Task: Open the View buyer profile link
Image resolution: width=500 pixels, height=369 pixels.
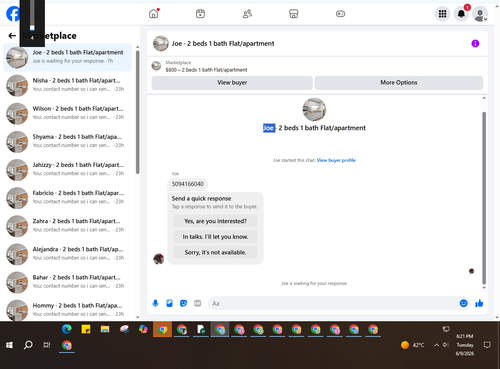Action: [336, 160]
